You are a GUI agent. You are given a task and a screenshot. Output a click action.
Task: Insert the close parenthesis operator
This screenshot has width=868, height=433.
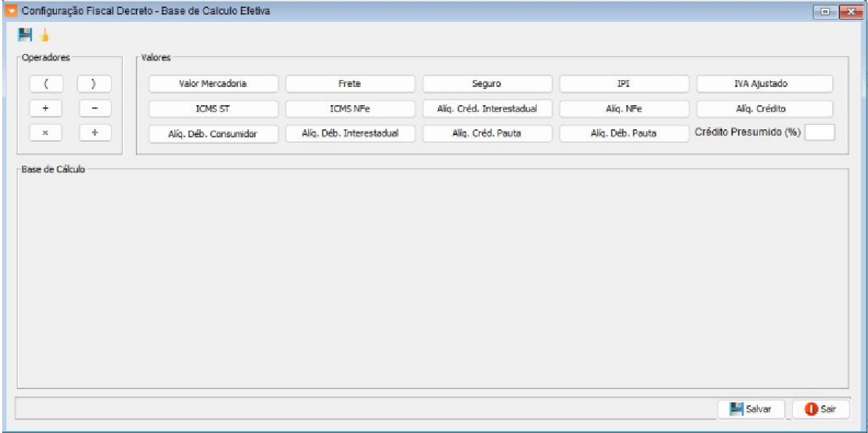point(94,84)
